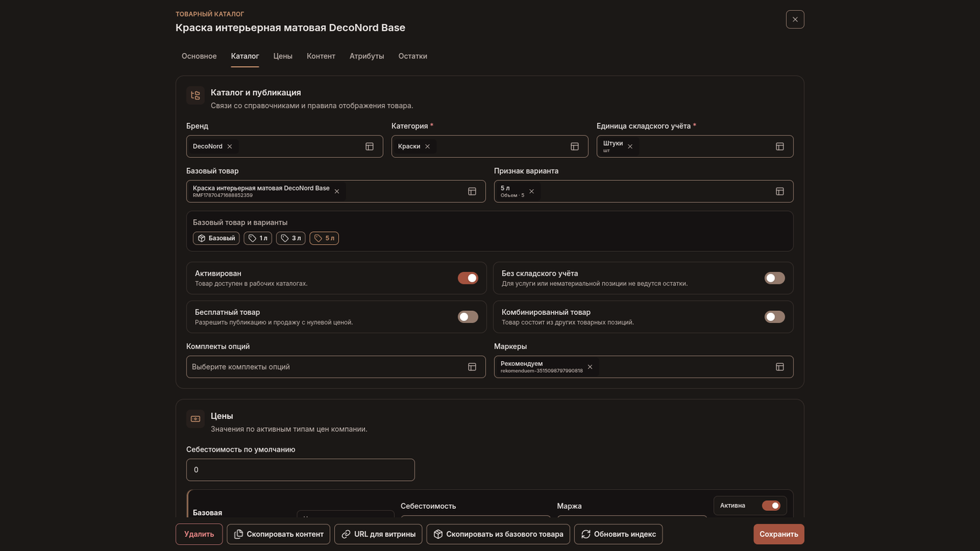Remove 5 л variant attribute chip
This screenshot has width=980, height=551.
coord(532,191)
